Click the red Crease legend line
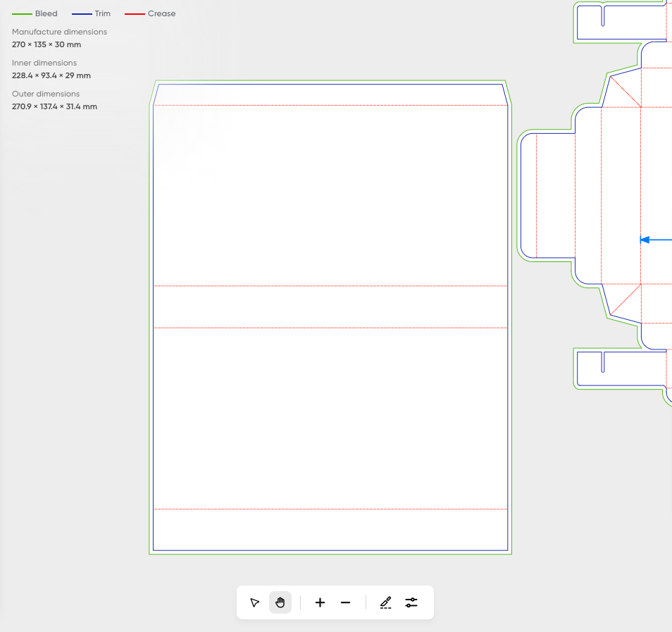 coord(135,14)
